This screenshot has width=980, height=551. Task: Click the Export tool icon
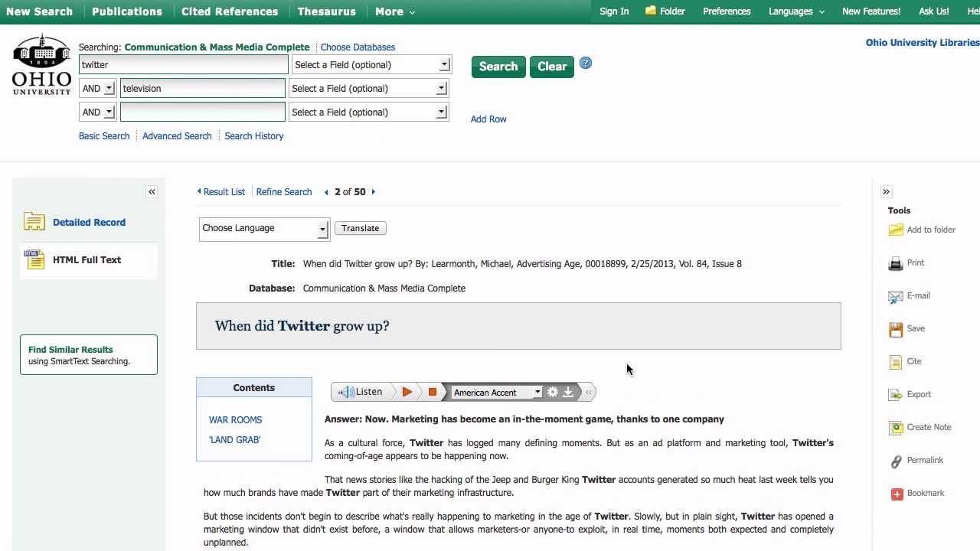click(x=896, y=395)
